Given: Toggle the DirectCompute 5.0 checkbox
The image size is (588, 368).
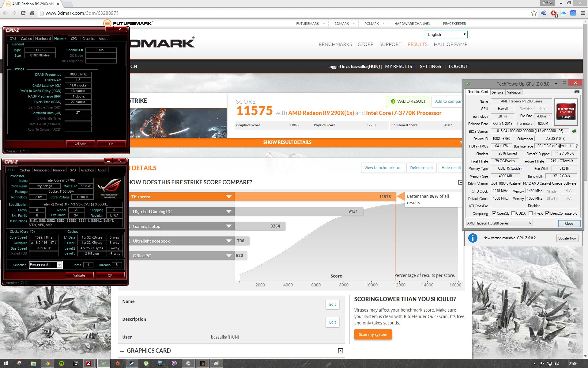Looking at the screenshot, I should click(547, 213).
